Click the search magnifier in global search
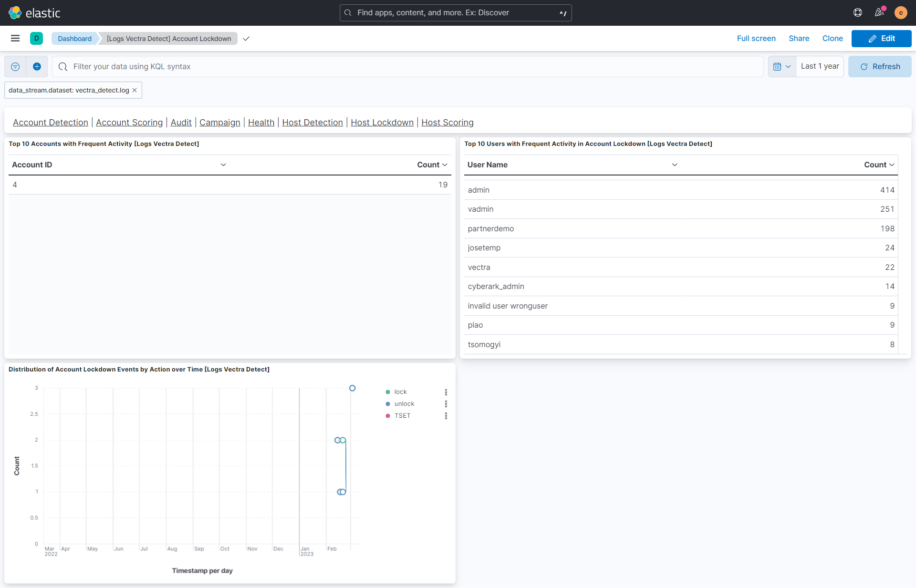 (x=348, y=13)
